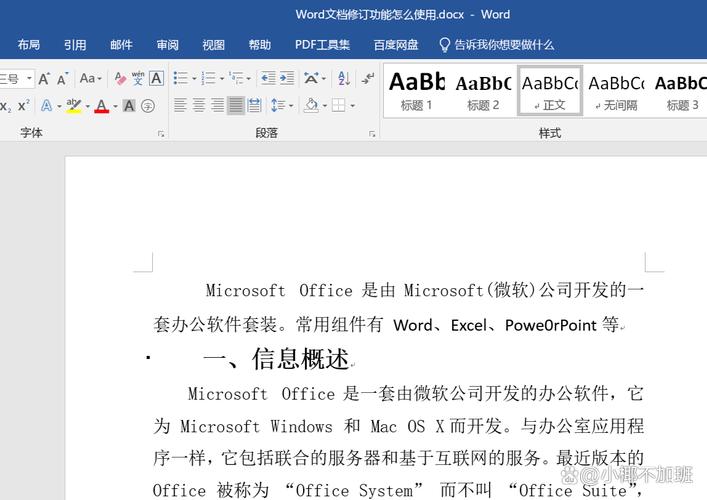Apply a bulleted list

click(181, 78)
